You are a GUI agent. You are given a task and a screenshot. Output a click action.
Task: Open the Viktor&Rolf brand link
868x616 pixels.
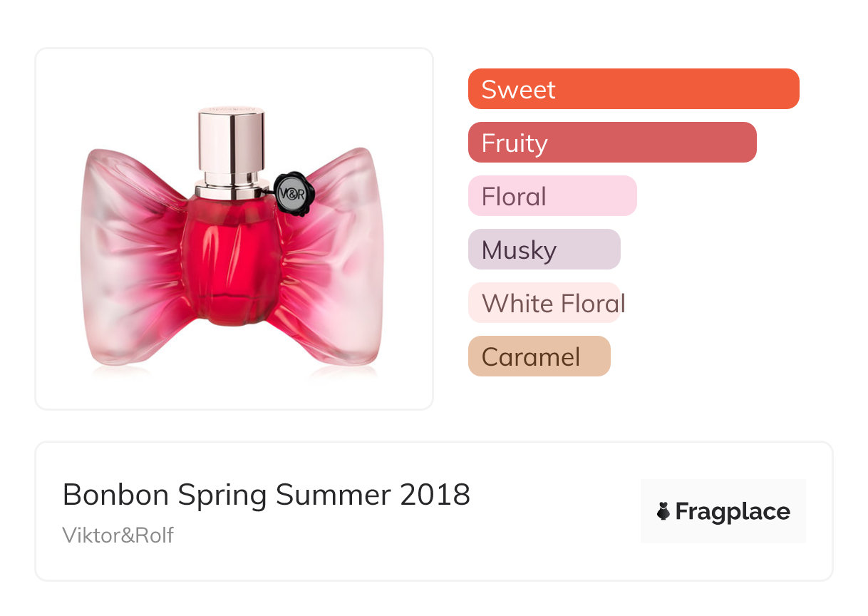click(x=118, y=535)
